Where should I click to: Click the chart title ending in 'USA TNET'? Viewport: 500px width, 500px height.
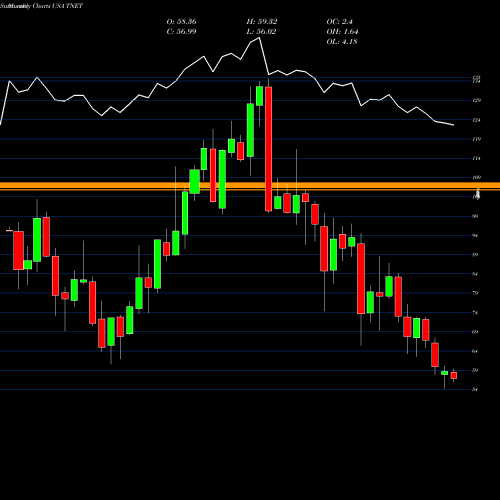click(42, 6)
